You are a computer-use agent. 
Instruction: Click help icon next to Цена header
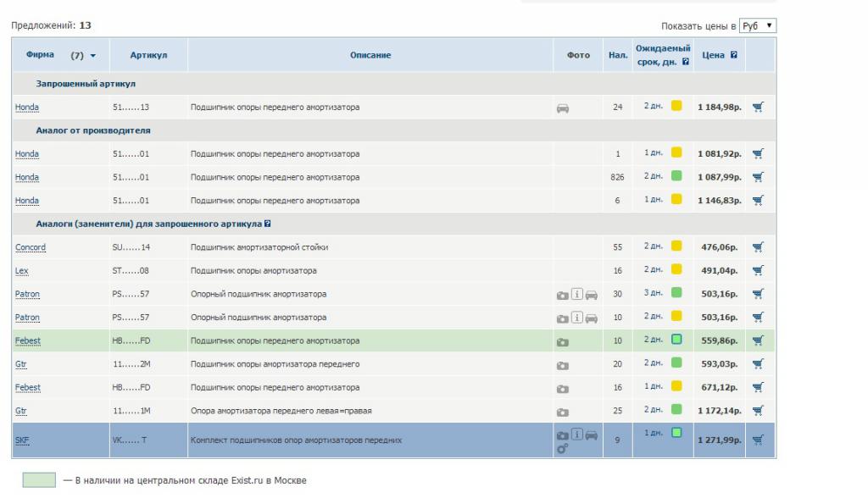[x=733, y=55]
